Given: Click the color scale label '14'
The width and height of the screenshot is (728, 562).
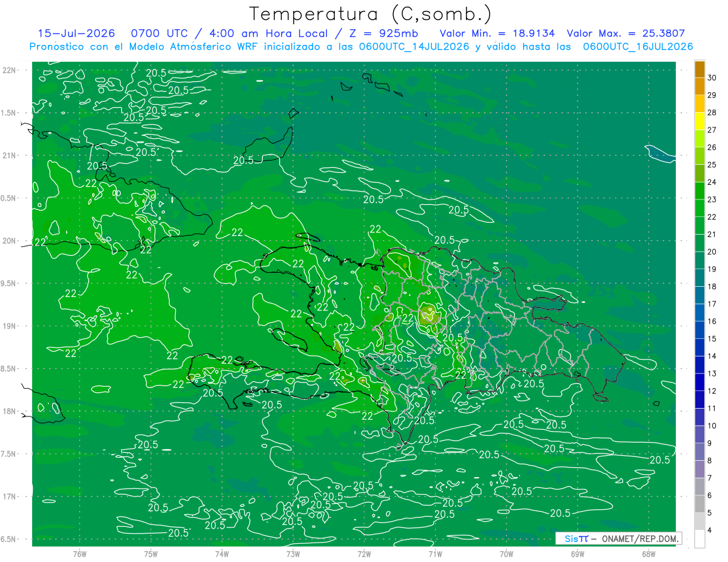Looking at the screenshot, I should tap(712, 356).
